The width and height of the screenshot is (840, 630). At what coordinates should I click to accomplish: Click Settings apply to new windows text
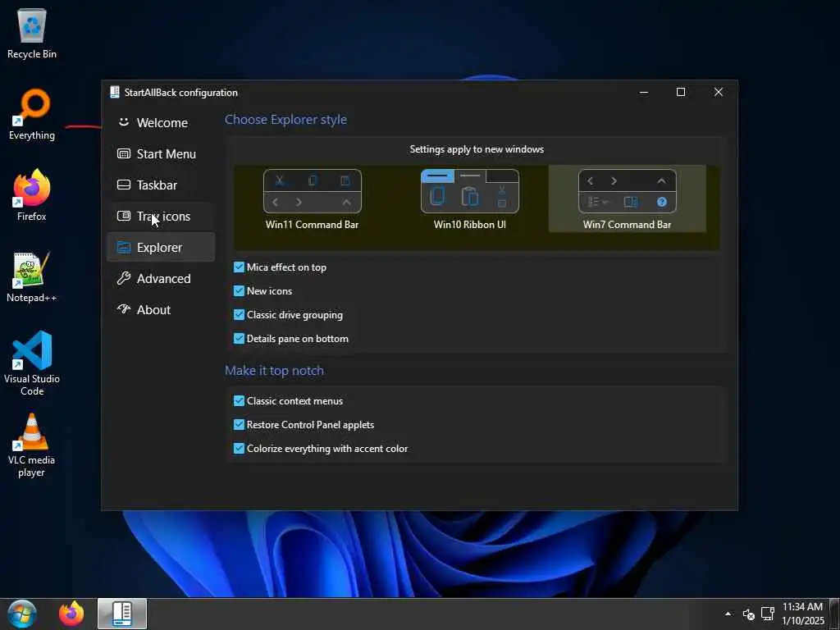pos(477,149)
